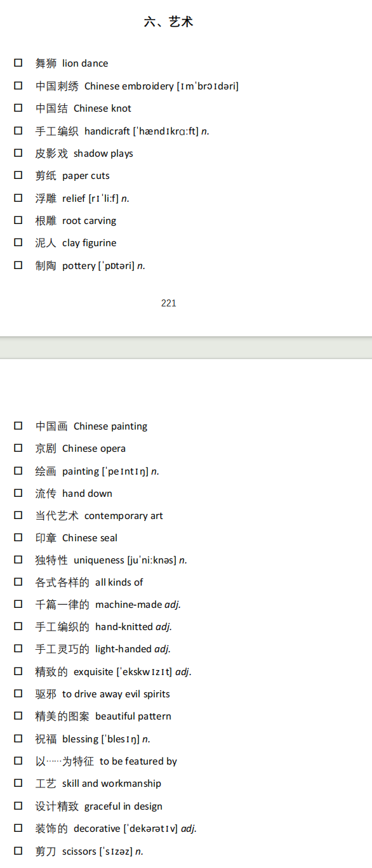
Task: Tick the pottery checkbox
Action: [18, 265]
